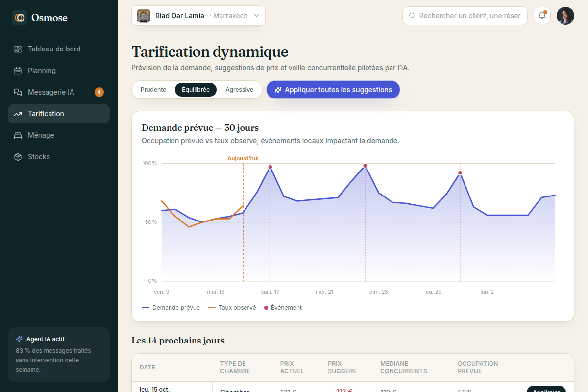Screen dimensions: 588x392
Task: Open Ménage section
Action: (x=59, y=135)
